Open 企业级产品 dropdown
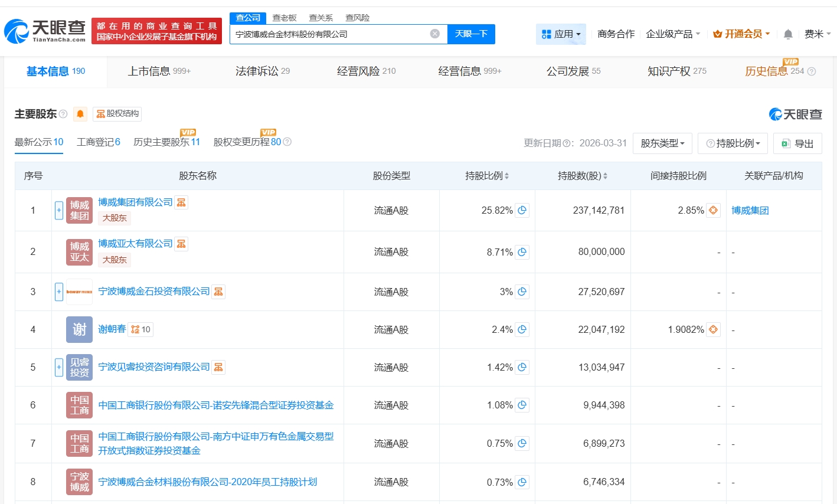The height and width of the screenshot is (504, 837). point(673,34)
